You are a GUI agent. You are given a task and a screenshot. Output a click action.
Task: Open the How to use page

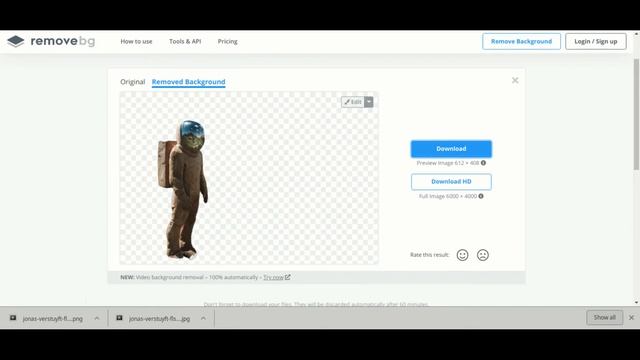click(x=136, y=41)
